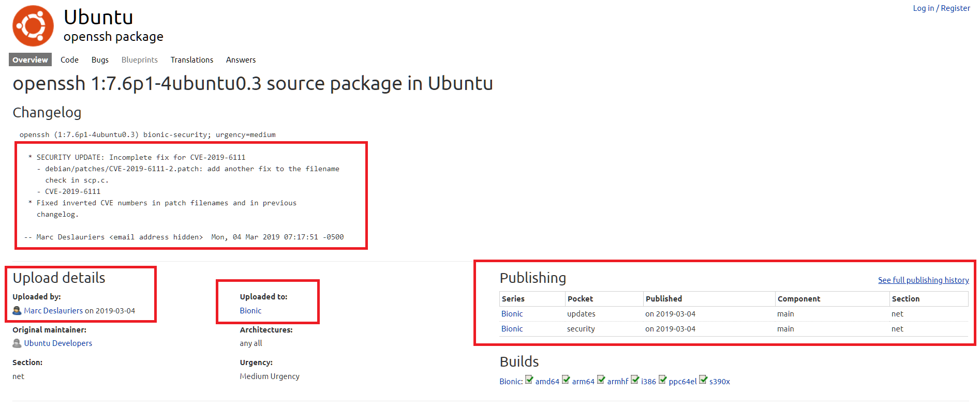Viewport: 980px width, 408px height.
Task: Open the Bionic link in Builds
Action: (510, 382)
